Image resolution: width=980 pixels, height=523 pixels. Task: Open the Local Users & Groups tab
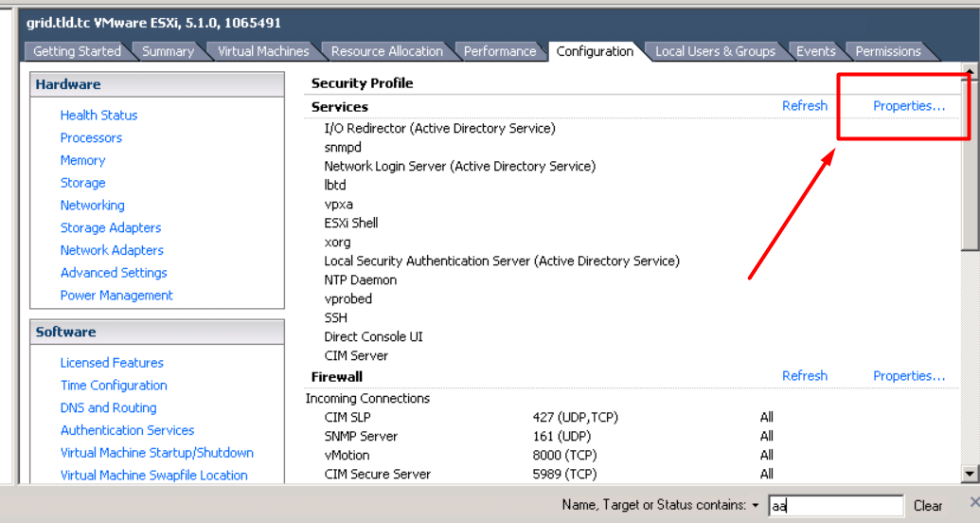(715, 51)
